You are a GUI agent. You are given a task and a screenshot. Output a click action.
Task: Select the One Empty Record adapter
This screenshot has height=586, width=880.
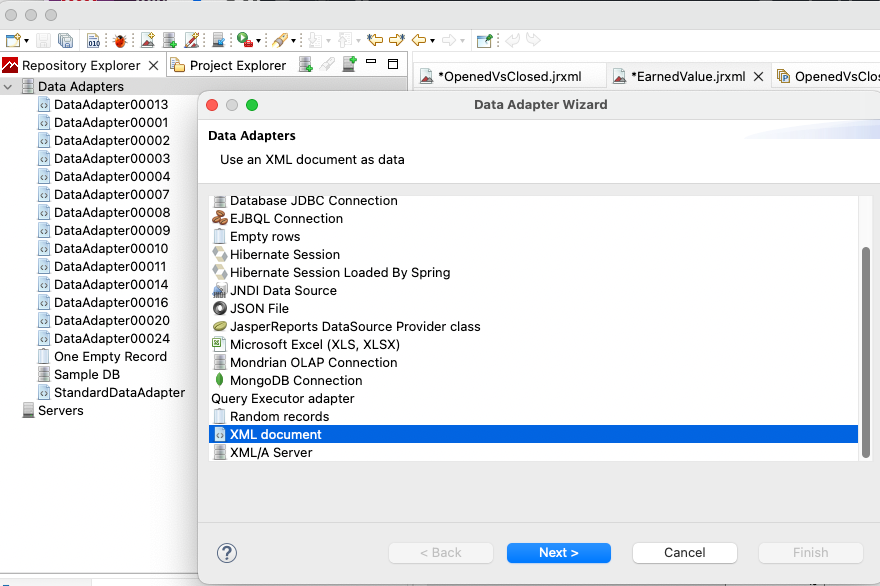(110, 357)
